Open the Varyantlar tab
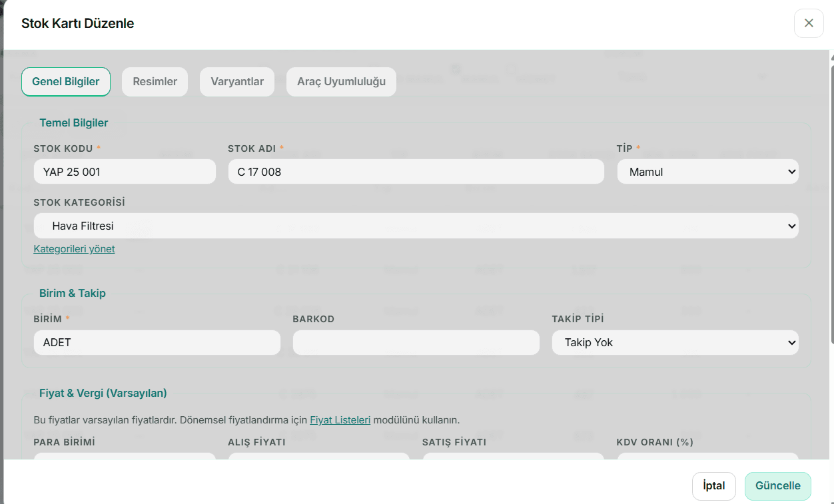Viewport: 834px width, 504px height. click(237, 82)
